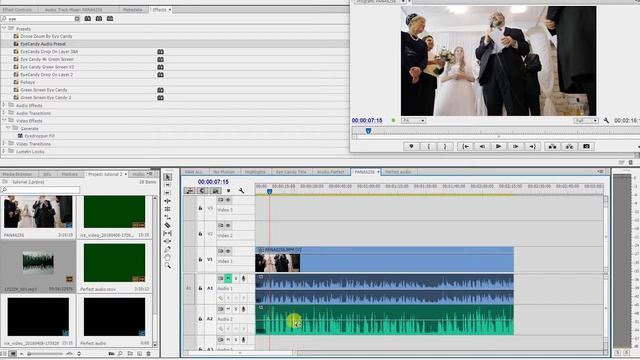640x360 pixels.
Task: Expand the Video Transitions folder
Action: (x=4, y=143)
